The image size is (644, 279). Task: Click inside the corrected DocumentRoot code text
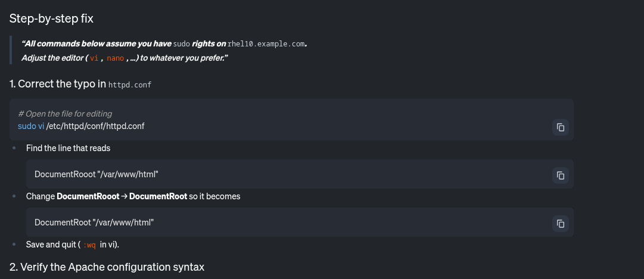tap(94, 222)
